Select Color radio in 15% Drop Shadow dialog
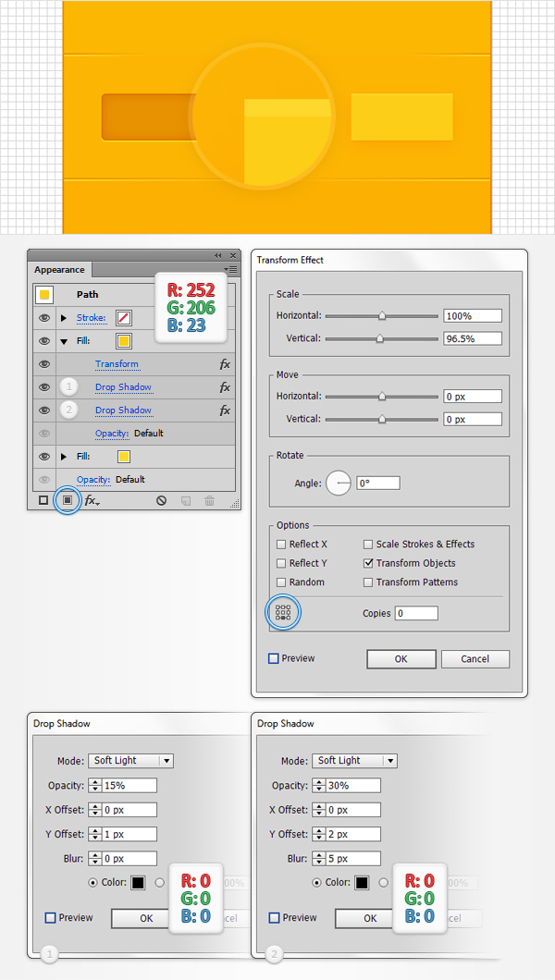Screen dimensions: 555x980 [93, 883]
